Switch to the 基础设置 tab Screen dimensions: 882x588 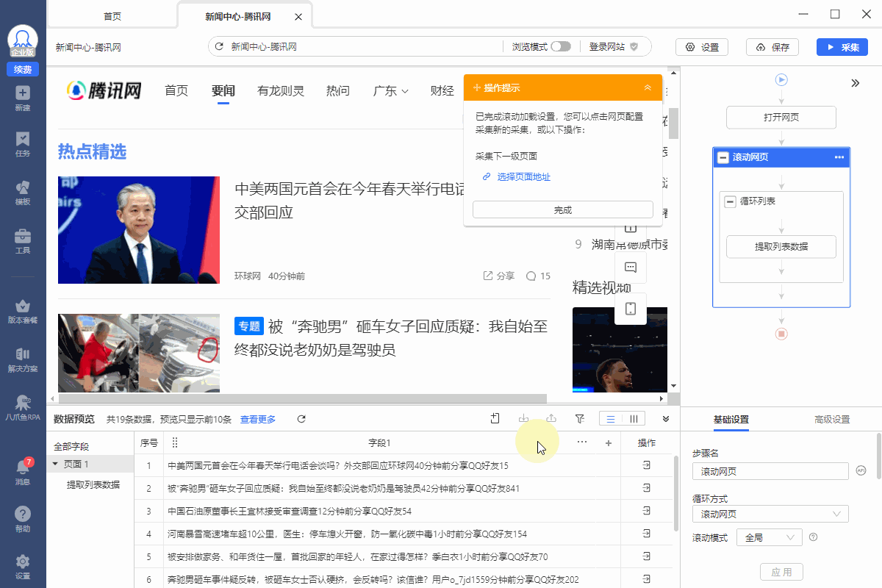pyautogui.click(x=731, y=420)
